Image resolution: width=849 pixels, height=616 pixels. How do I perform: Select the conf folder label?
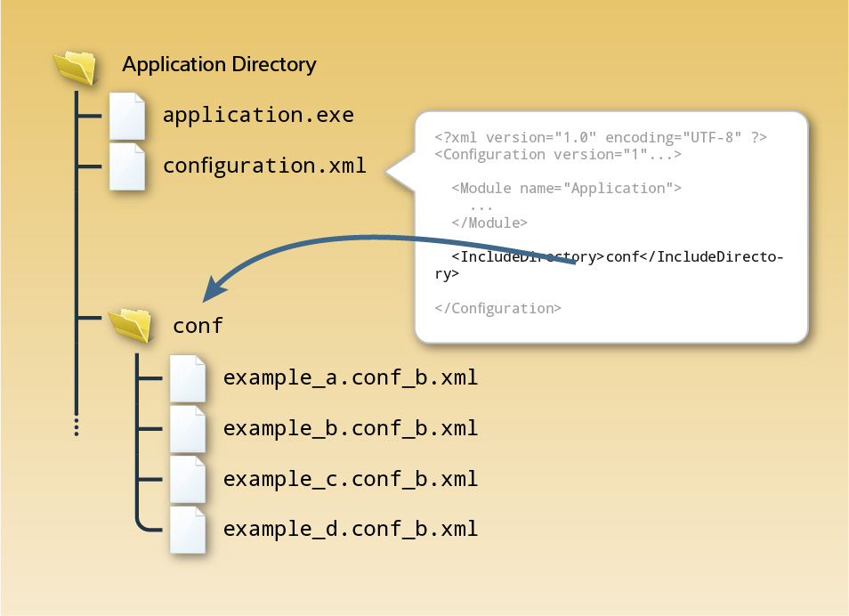pos(197,326)
